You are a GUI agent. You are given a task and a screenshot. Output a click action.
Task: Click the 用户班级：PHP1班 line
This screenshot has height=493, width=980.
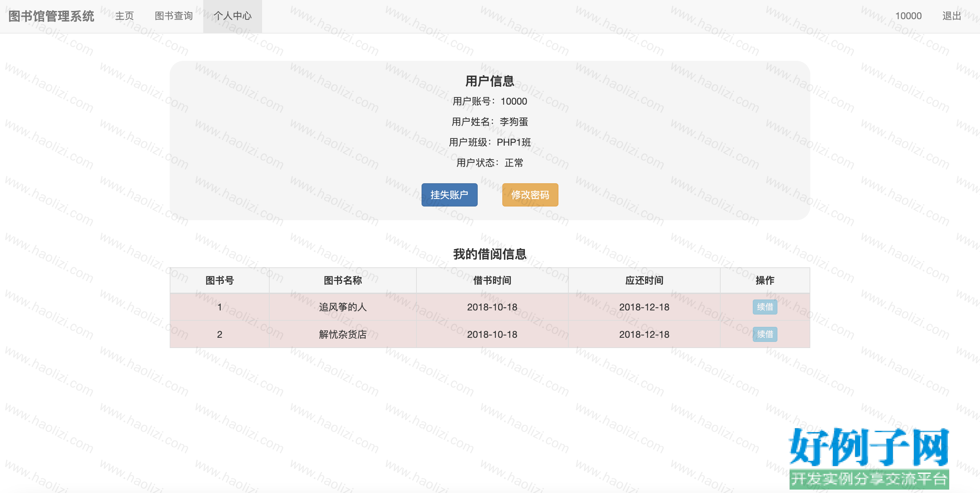click(490, 143)
